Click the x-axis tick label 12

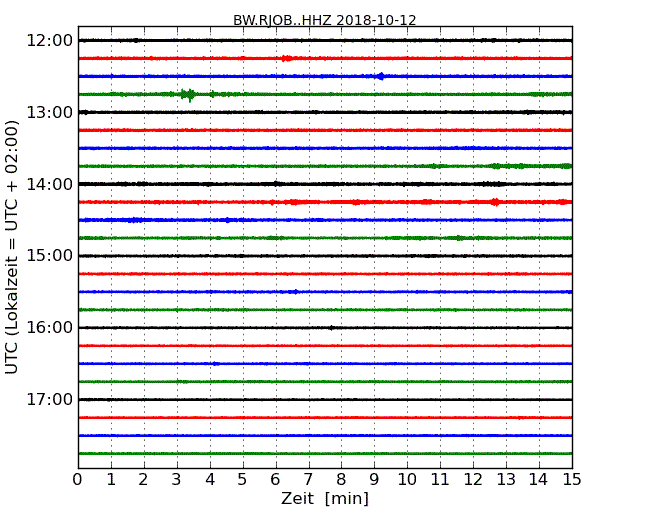pos(473,480)
